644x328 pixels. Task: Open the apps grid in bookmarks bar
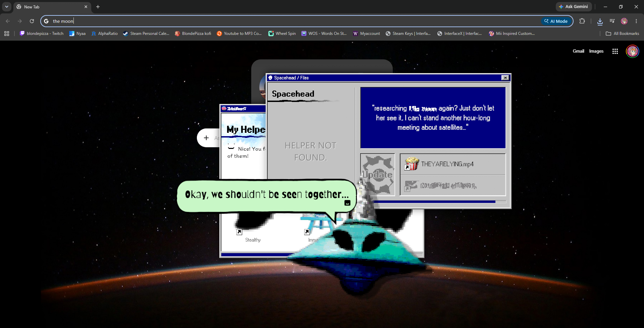pos(7,34)
